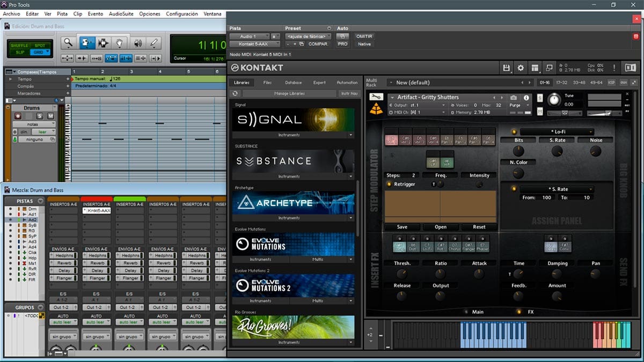Click the Native Instruments NI logo icon
The width and height of the screenshot is (644, 362).
coord(630,68)
